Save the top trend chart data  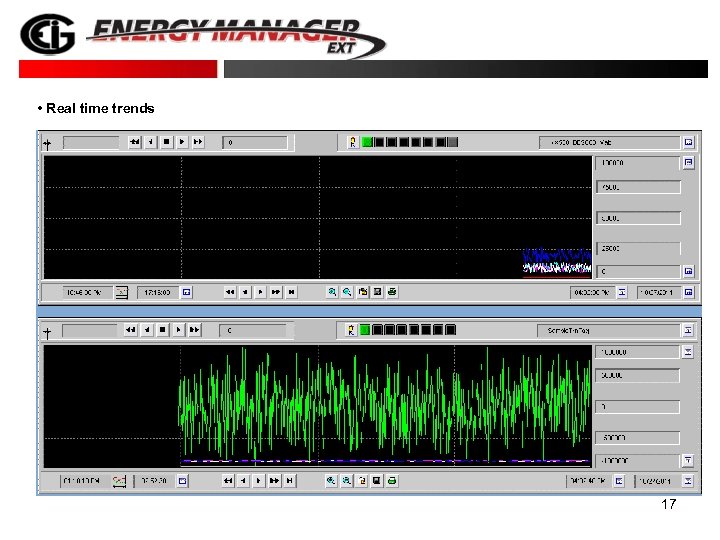377,292
